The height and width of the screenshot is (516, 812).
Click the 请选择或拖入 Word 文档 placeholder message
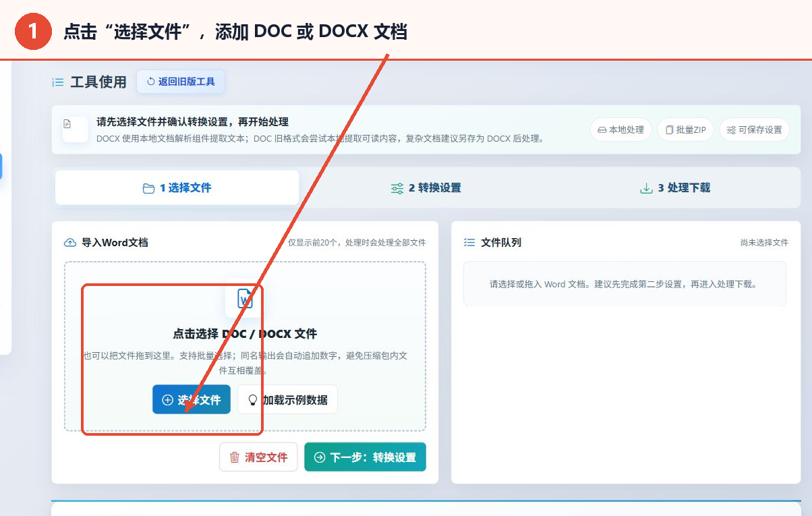(x=625, y=284)
